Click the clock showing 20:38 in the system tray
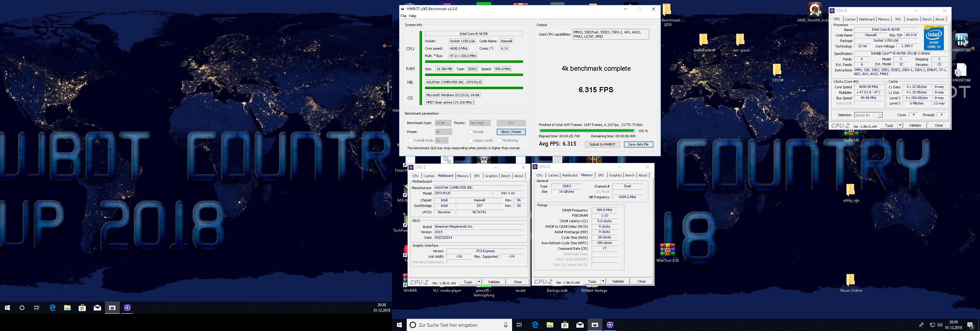This screenshot has height=331, width=980. click(953, 325)
